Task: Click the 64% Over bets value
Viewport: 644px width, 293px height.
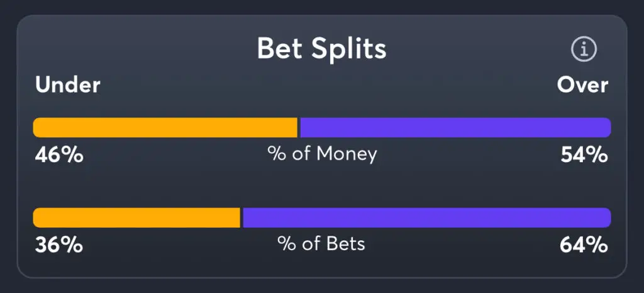Action: coord(584,245)
